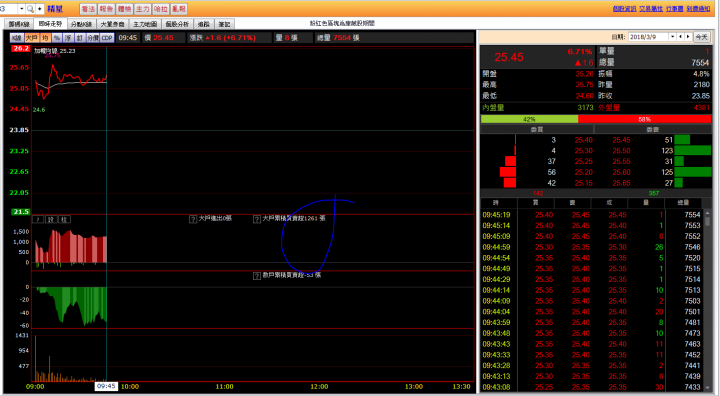Click help icon beside 大戶進出0張
Image resolution: width=720 pixels, height=396 pixels.
click(193, 219)
